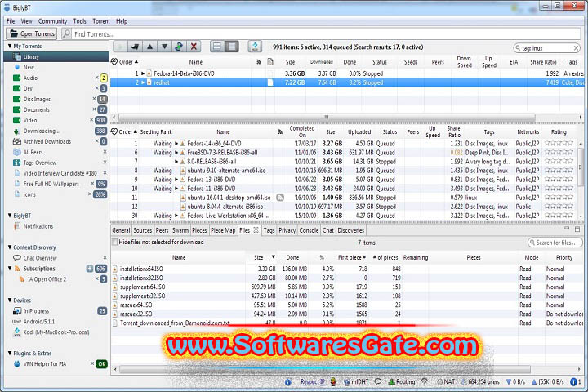Sort the top list by Share Ratio column
The height and width of the screenshot is (392, 588).
pos(543,62)
